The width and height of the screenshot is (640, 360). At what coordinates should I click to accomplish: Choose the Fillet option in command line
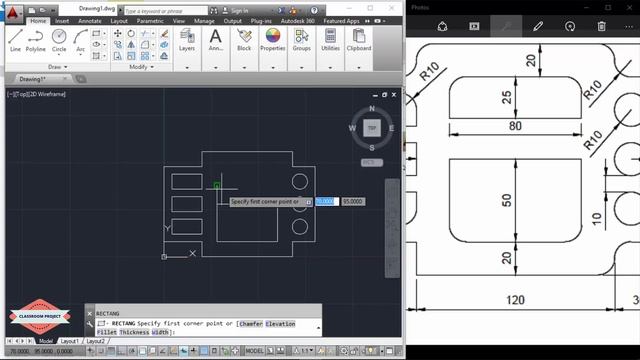(x=107, y=332)
